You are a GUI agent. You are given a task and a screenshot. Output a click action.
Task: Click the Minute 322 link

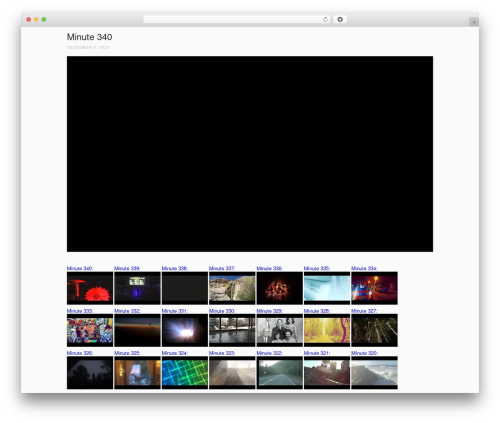(269, 353)
